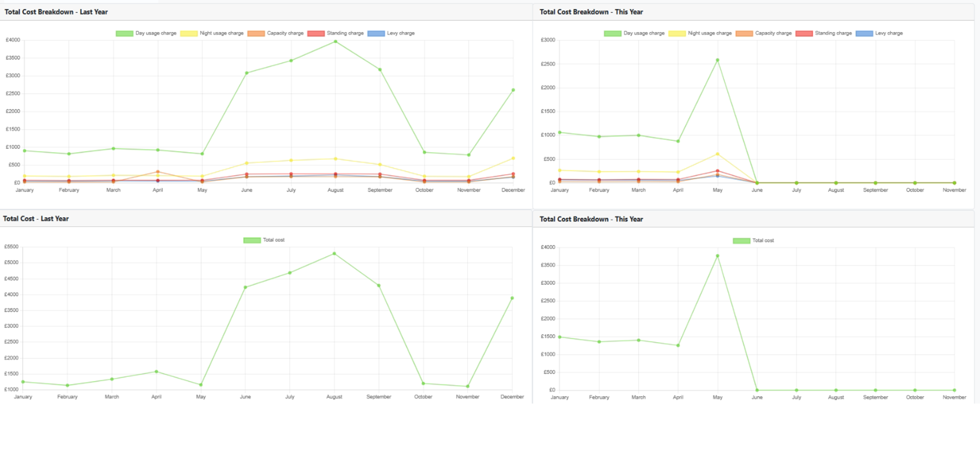Select May Day usage peak in top This Year chart
The height and width of the screenshot is (474, 980).
coord(717,60)
